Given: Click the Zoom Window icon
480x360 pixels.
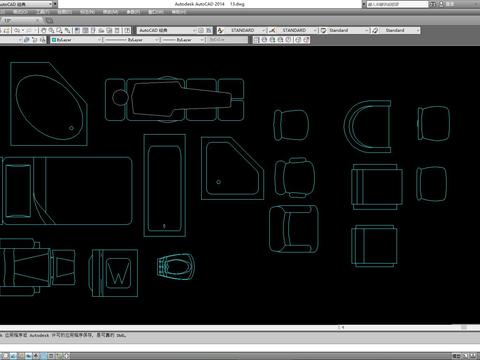Looking at the screenshot, I should tap(60, 30).
